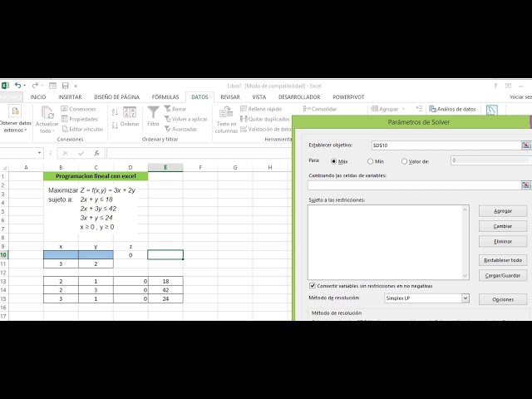Click Editar vínculos

tap(82, 130)
